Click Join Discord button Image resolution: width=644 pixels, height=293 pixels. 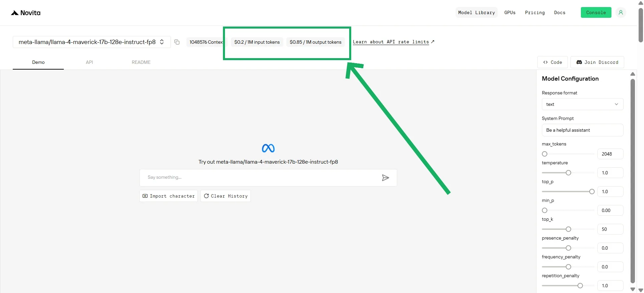pyautogui.click(x=597, y=62)
